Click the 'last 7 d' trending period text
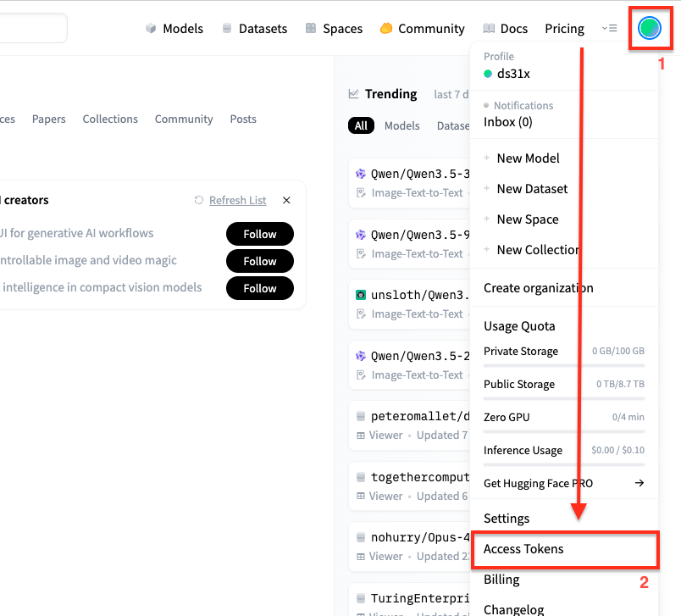Viewport: 681px width, 616px height. point(451,94)
